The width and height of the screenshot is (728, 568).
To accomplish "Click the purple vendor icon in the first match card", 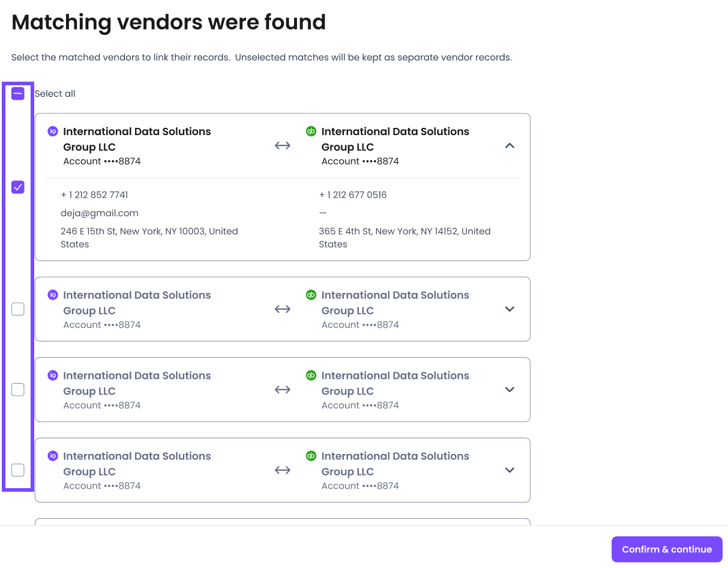I will point(53,131).
